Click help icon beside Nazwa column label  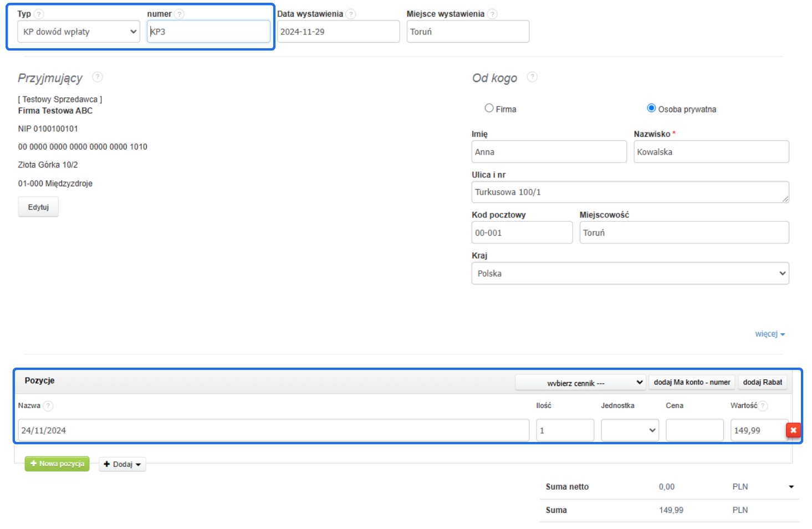(48, 406)
